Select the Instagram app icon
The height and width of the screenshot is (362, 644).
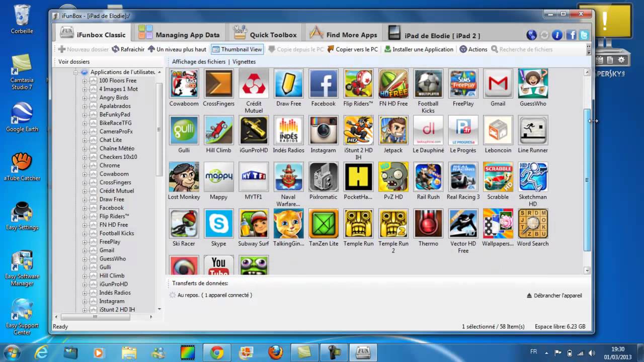pos(324,130)
